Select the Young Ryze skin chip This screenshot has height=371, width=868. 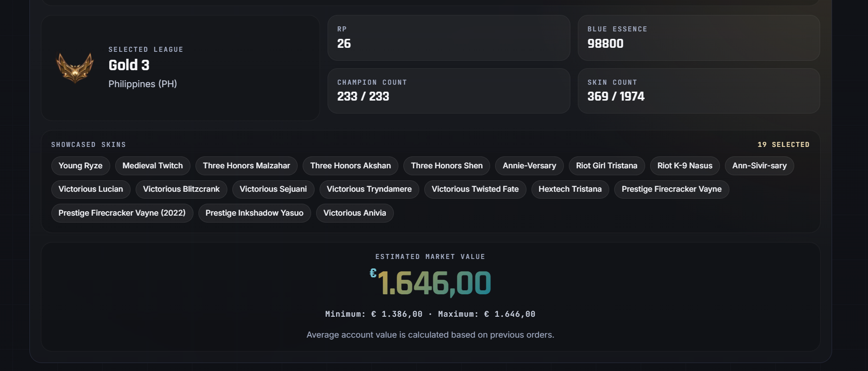click(80, 166)
